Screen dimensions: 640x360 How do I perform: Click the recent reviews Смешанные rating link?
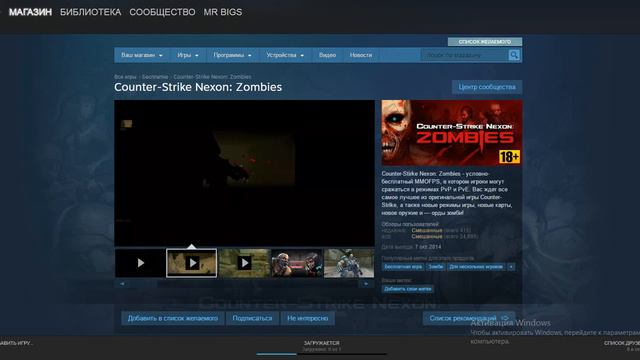(x=427, y=231)
